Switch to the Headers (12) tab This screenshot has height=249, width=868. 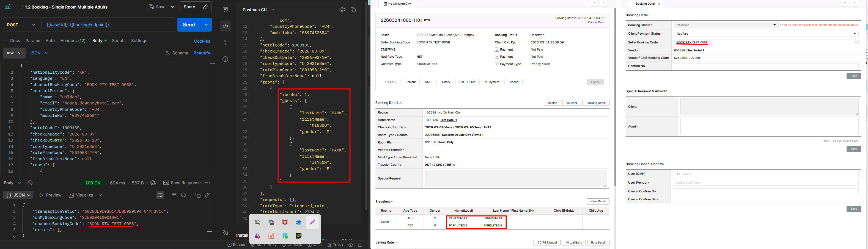[73, 41]
